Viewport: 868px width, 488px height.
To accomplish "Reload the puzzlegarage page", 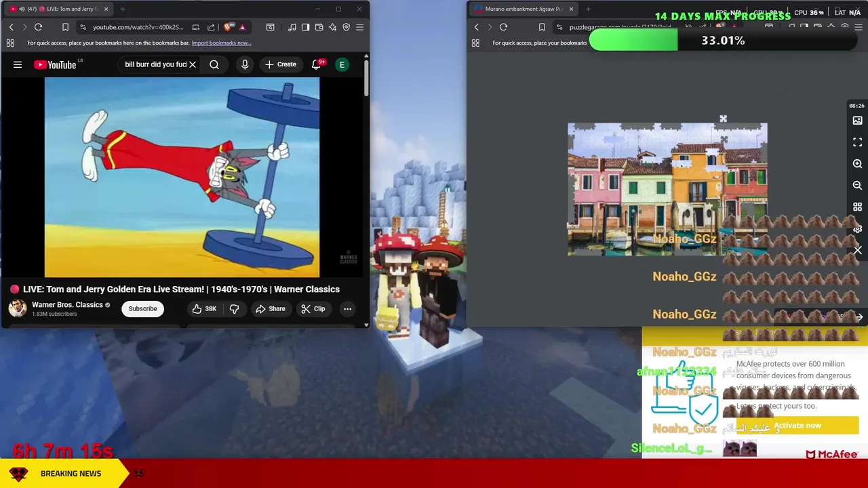I will tap(503, 27).
